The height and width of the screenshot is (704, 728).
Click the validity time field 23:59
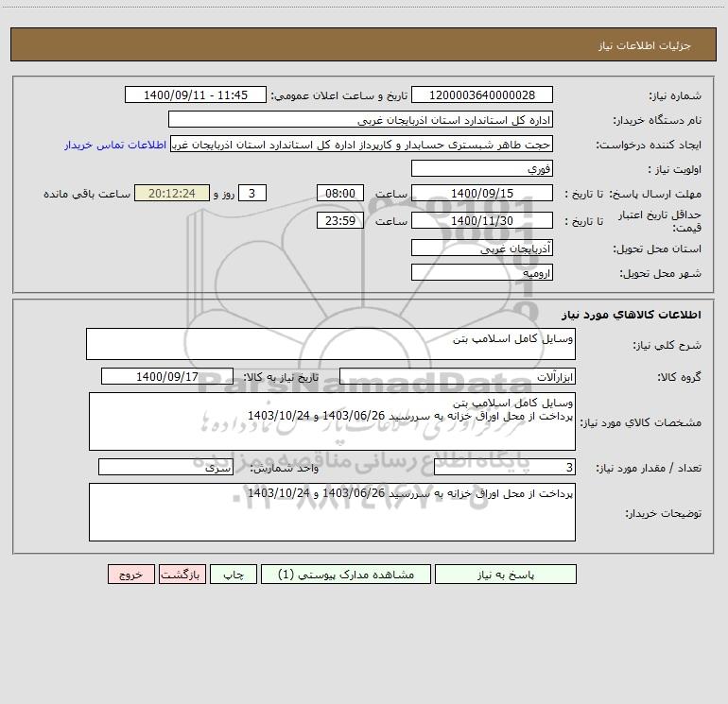[339, 220]
